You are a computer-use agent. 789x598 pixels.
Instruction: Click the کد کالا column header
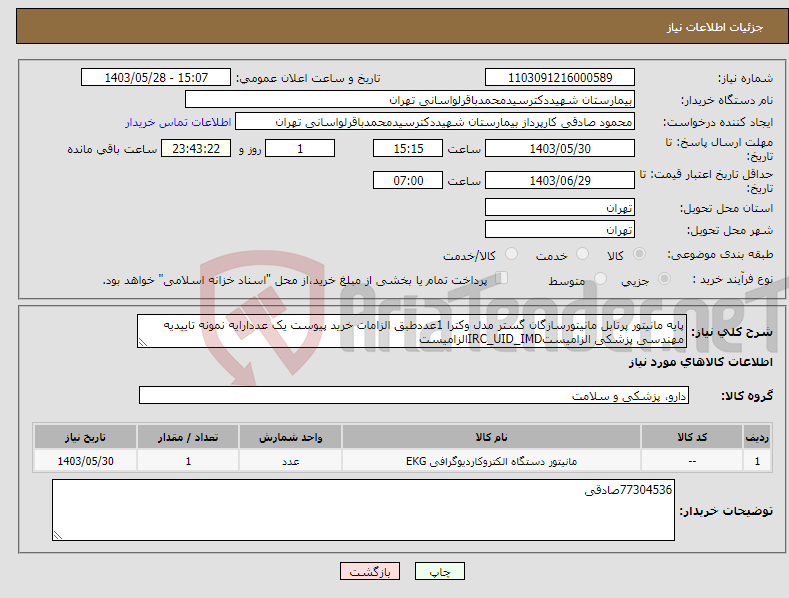692,437
